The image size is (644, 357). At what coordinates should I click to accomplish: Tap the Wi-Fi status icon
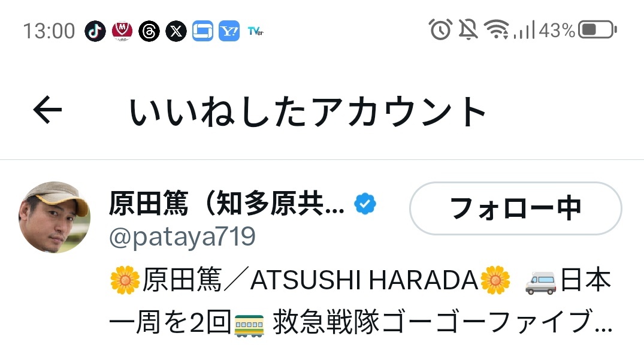496,29
